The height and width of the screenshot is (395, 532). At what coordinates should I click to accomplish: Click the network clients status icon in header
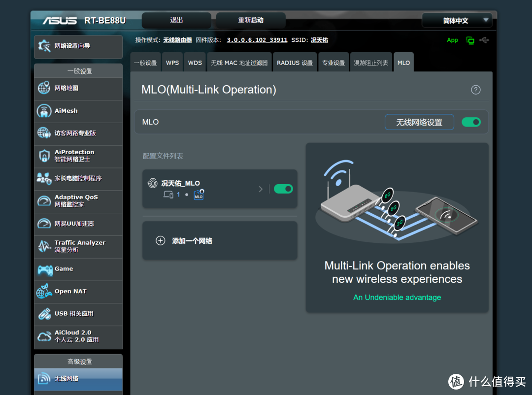(x=470, y=40)
